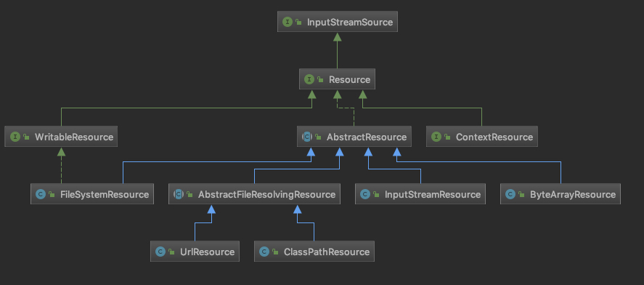Click the public lock icon beside Resource
Viewport: 644px width, 285px height.
[x=320, y=80]
